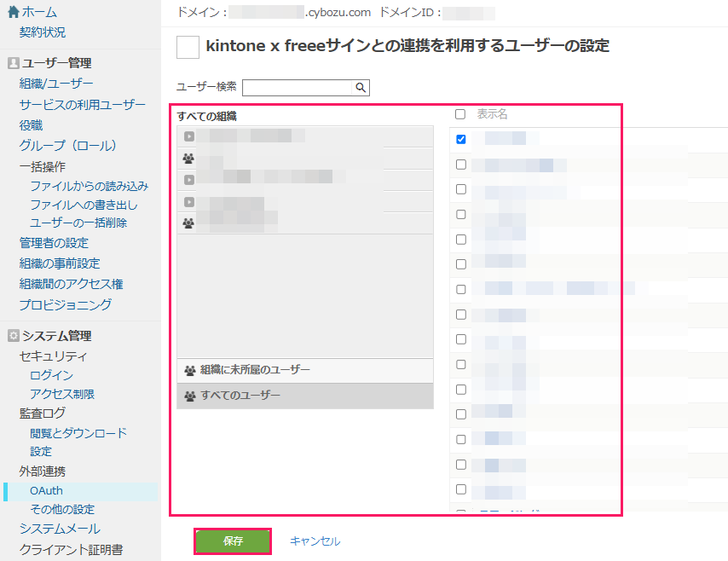Click into the ユーザー検索 input field

pos(298,87)
